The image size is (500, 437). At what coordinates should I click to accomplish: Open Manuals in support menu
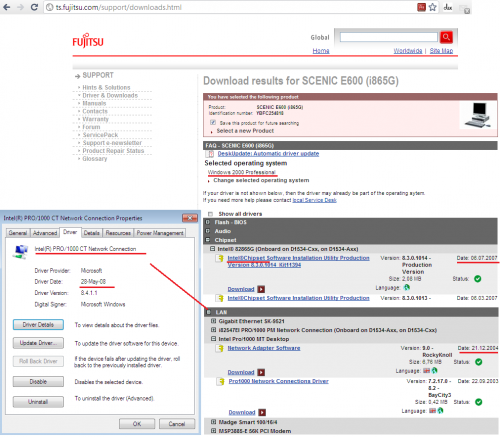point(94,103)
